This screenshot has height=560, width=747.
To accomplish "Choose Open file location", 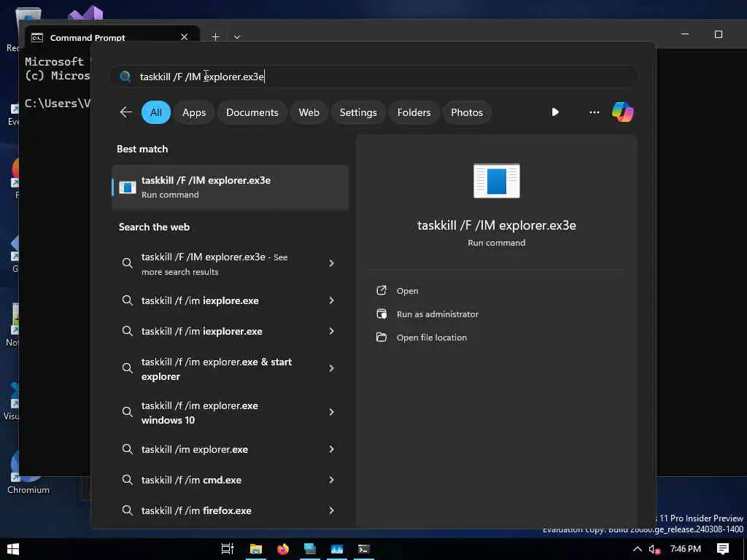I will pos(432,338).
